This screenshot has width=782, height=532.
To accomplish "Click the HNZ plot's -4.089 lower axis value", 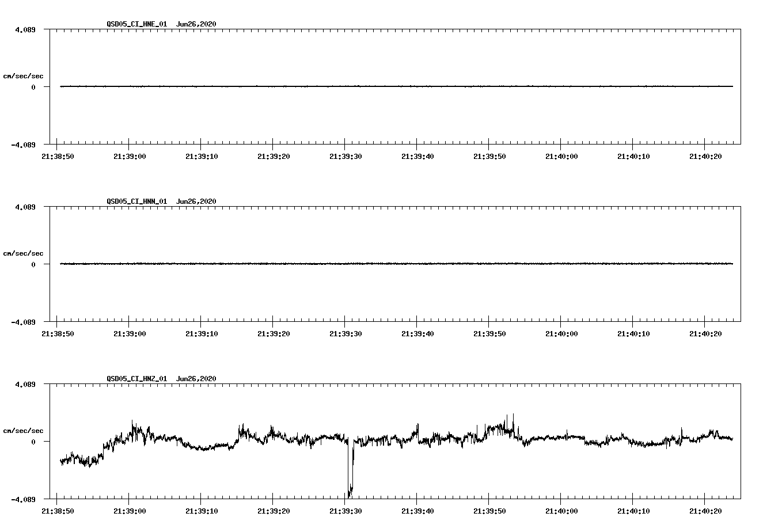I will click(24, 499).
